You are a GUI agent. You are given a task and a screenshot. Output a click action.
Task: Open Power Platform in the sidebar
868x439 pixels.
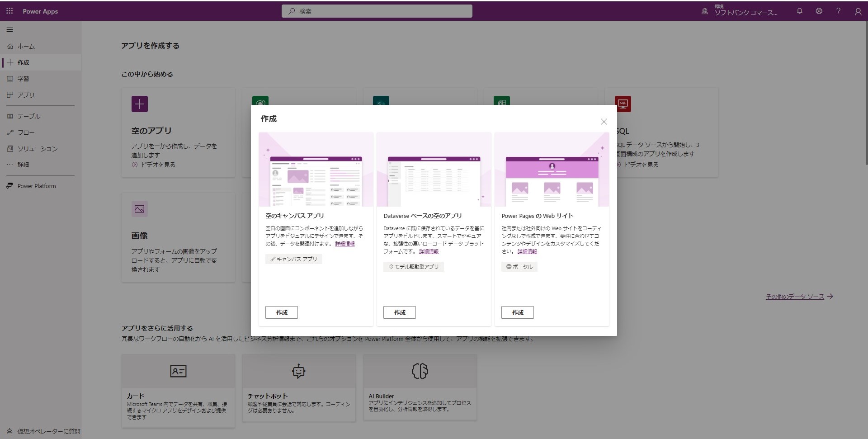pyautogui.click(x=40, y=186)
